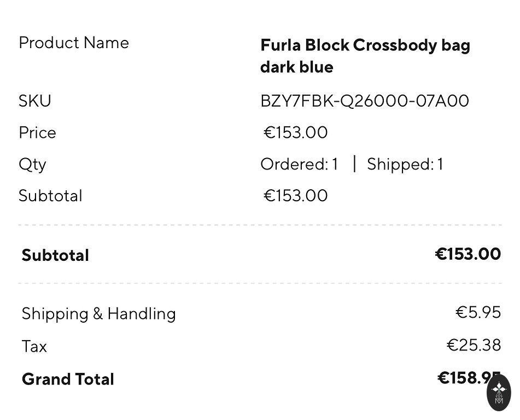Click the Ordered: 1 quantity text
520x420 pixels.
click(299, 164)
